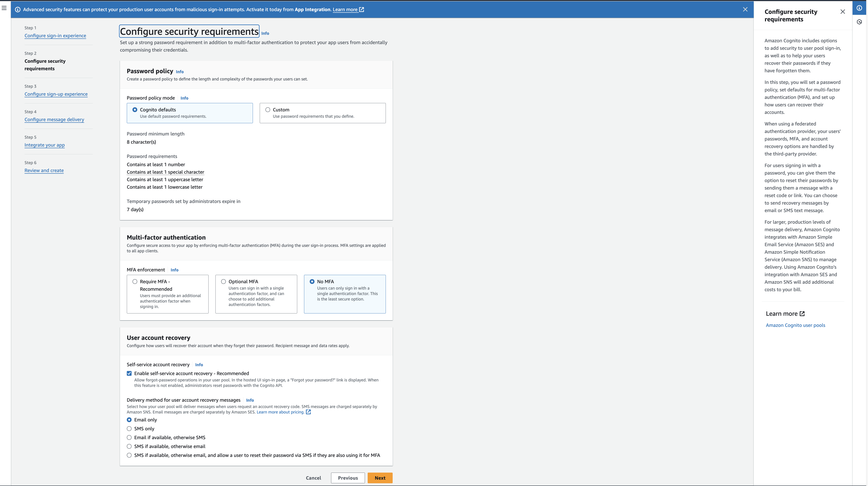The width and height of the screenshot is (868, 486).
Task: Click the Previous button
Action: 348,478
